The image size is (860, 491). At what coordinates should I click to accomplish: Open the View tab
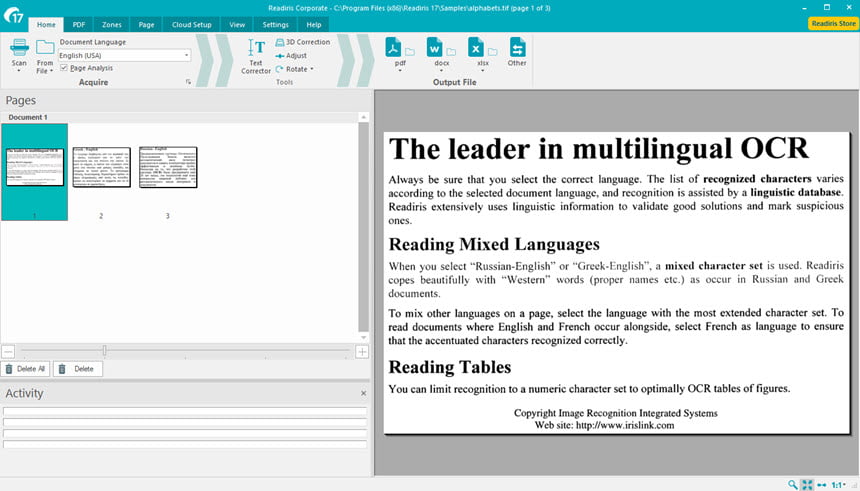tap(237, 25)
